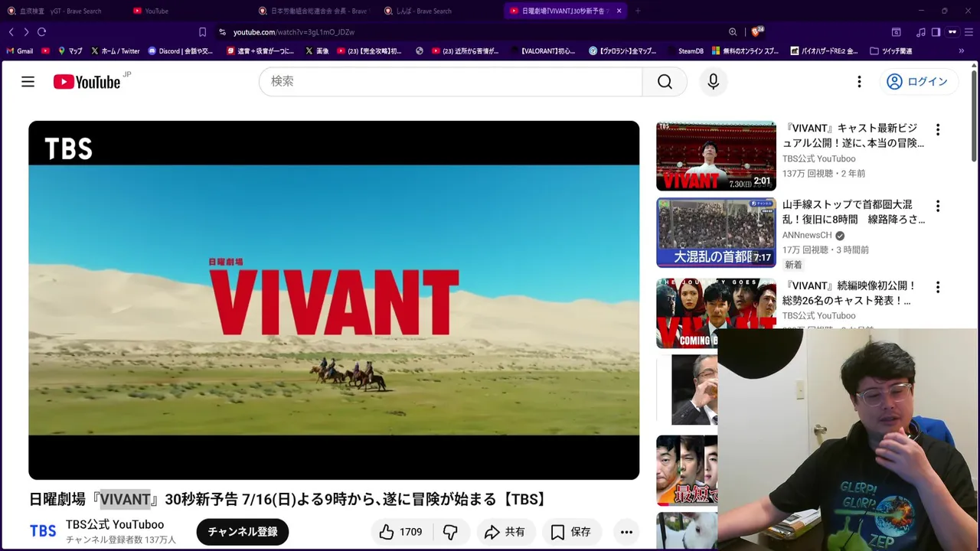Viewport: 980px width, 551px height.
Task: Open 『VIVANT』続編映像初公開 video title
Action: tap(850, 293)
